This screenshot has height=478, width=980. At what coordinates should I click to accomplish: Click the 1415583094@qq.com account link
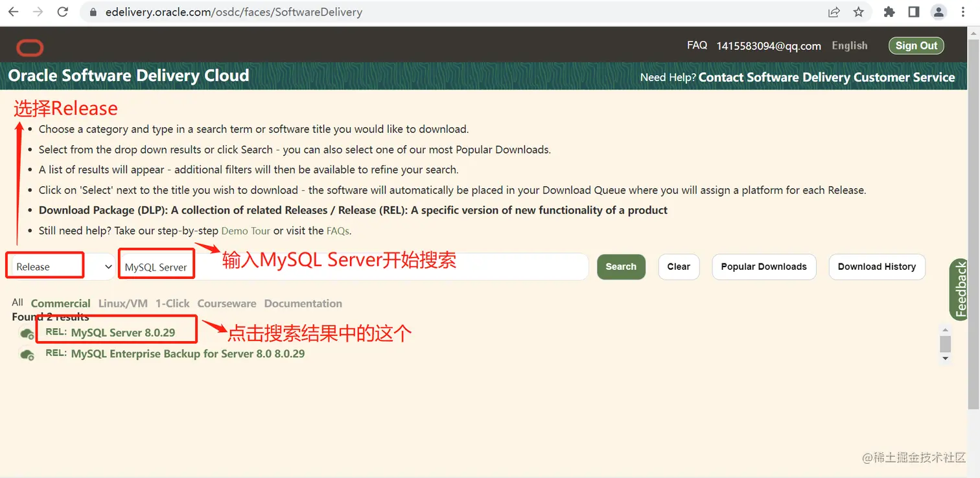tap(769, 46)
